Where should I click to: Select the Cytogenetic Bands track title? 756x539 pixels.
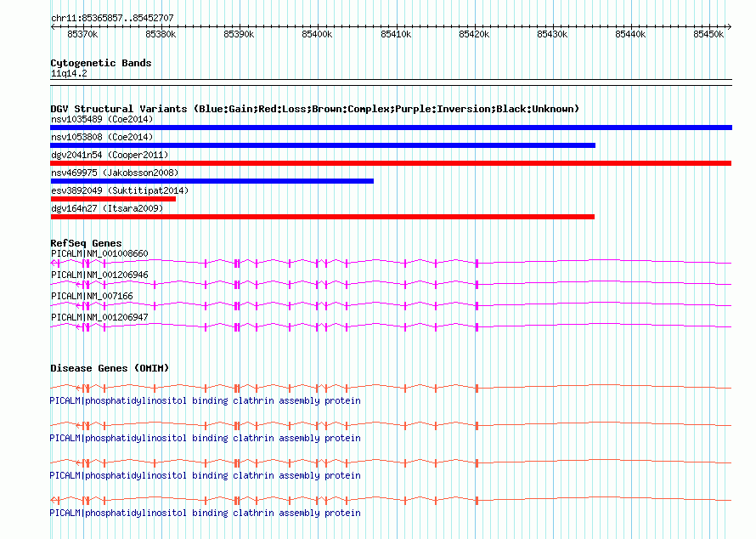[101, 63]
